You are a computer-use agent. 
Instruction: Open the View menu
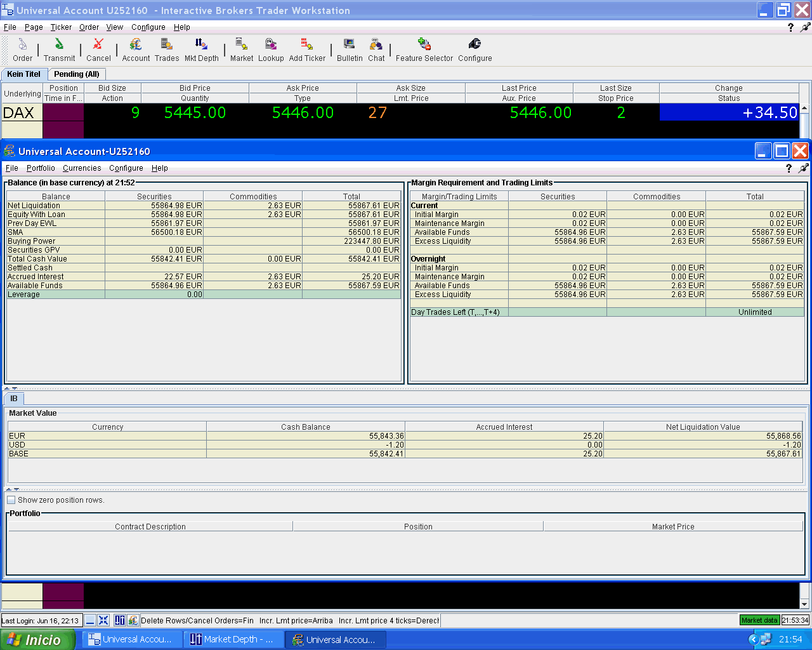115,27
